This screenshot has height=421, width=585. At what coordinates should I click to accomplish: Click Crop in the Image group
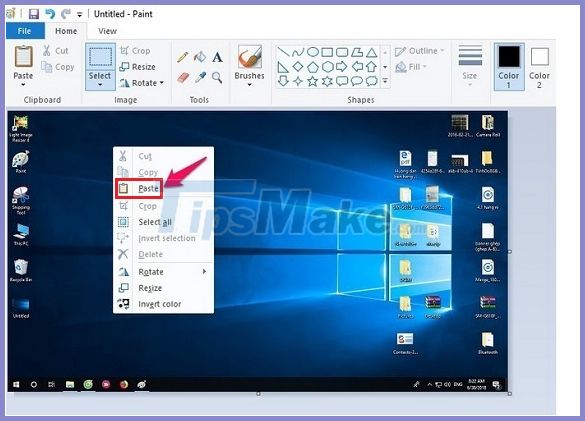(135, 51)
